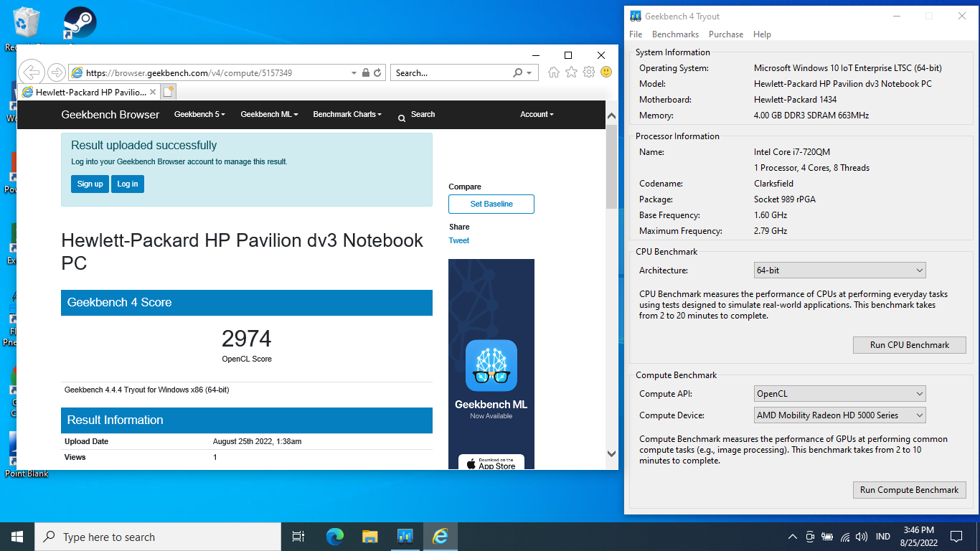The image size is (980, 551).
Task: Open the Recycle Bin desktop icon
Action: (27, 23)
